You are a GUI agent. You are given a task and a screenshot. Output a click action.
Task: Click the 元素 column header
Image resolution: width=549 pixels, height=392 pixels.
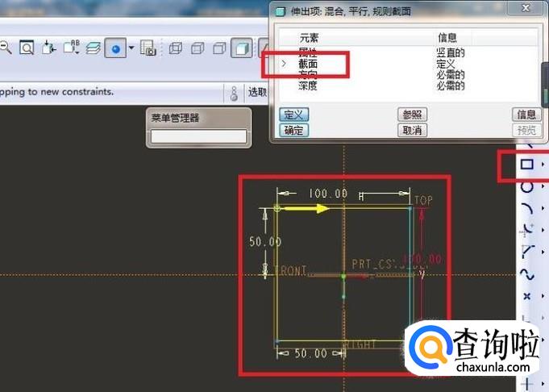pos(309,37)
